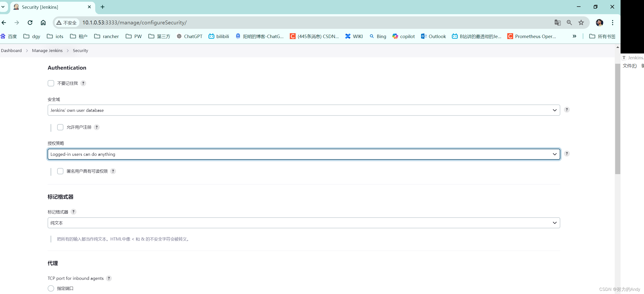Image resolution: width=644 pixels, height=294 pixels.
Task: Open the Prometheus Oper... bookmark
Action: pos(532,36)
